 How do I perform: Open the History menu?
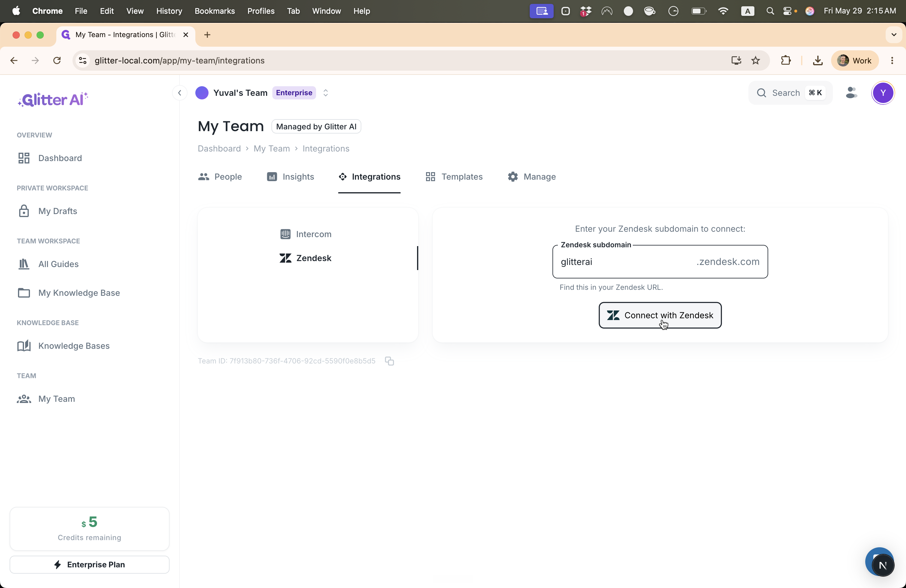click(x=169, y=11)
